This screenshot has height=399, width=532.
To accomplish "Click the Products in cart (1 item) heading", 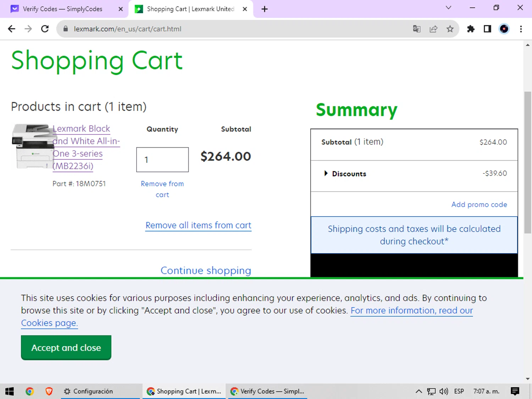I will [x=79, y=106].
